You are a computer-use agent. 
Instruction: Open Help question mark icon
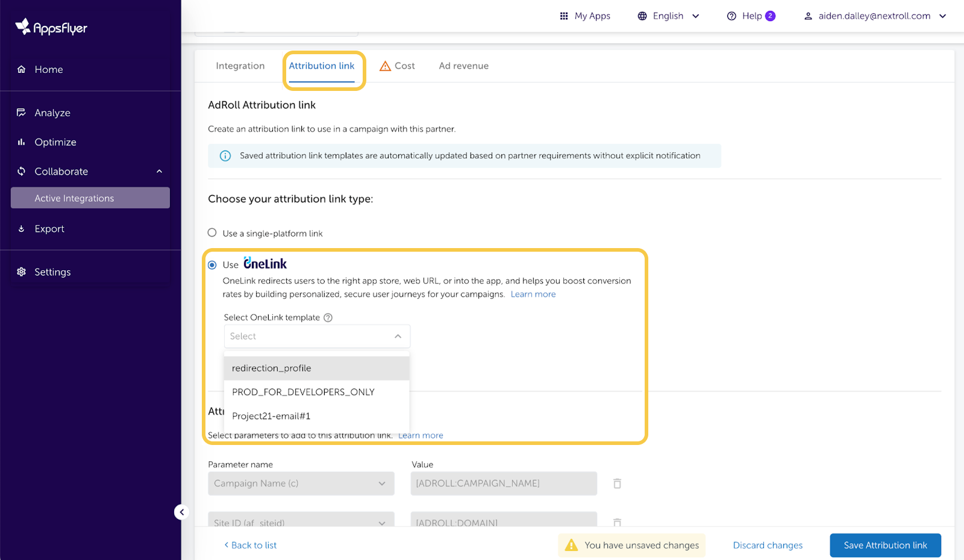pyautogui.click(x=731, y=16)
